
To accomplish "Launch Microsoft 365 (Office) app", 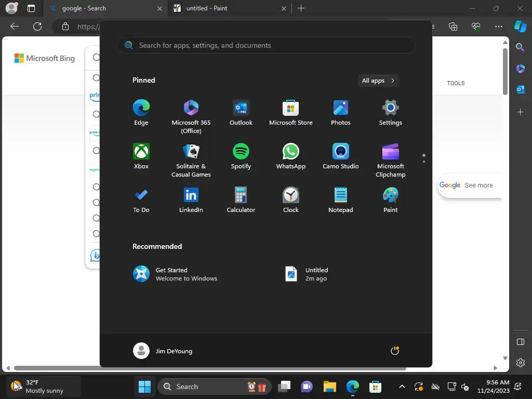I will [x=191, y=117].
